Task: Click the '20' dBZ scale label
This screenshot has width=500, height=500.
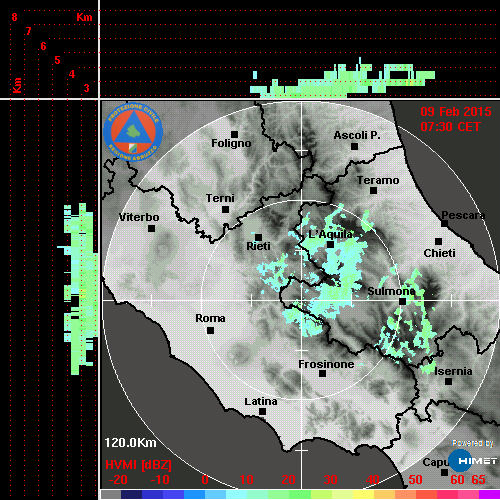Action: 288,480
